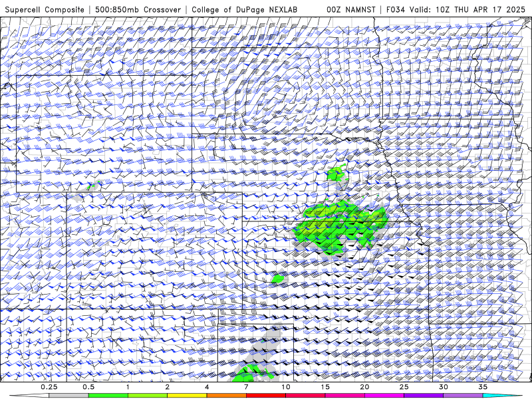The height and width of the screenshot is (399, 532).
Task: Click legend value label '20'
Action: (364, 387)
